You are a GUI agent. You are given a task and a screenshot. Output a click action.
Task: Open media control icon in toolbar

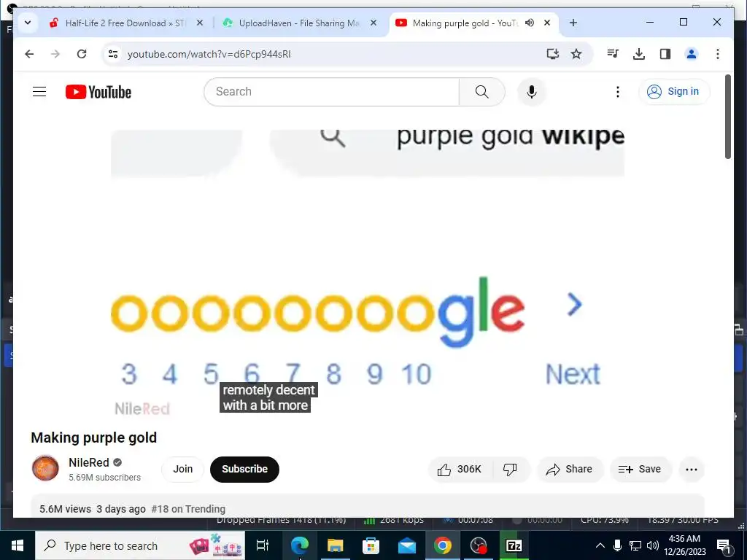click(x=613, y=54)
